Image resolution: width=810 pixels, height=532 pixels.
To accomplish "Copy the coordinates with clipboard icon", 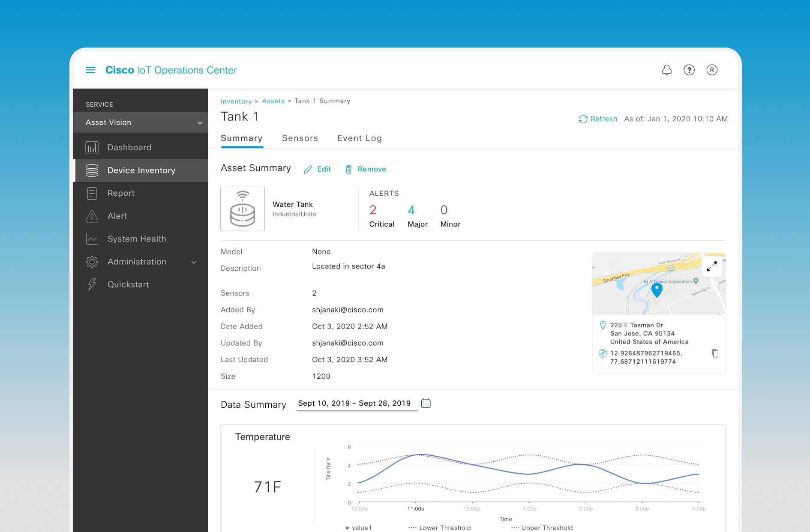I will point(715,353).
